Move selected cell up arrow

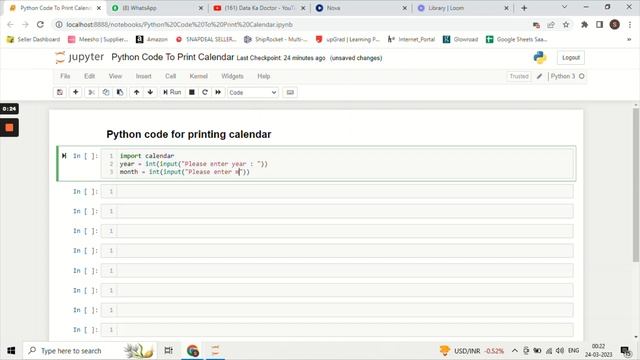(136, 92)
